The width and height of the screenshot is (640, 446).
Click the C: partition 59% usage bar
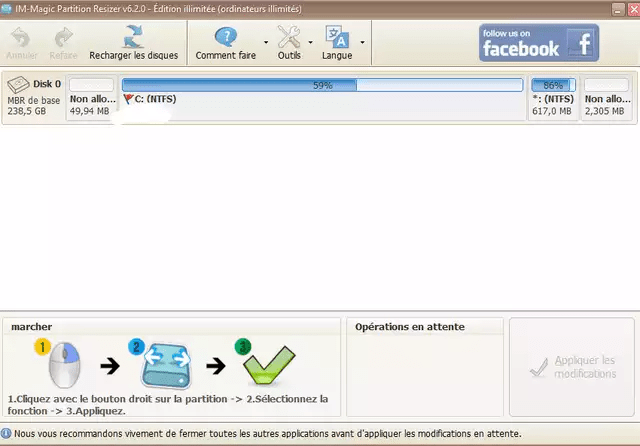point(322,86)
